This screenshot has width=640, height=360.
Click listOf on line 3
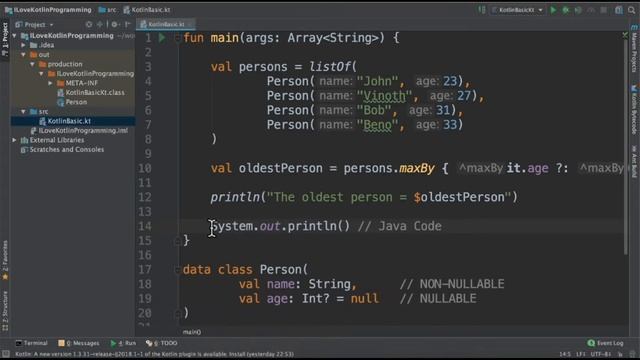329,67
